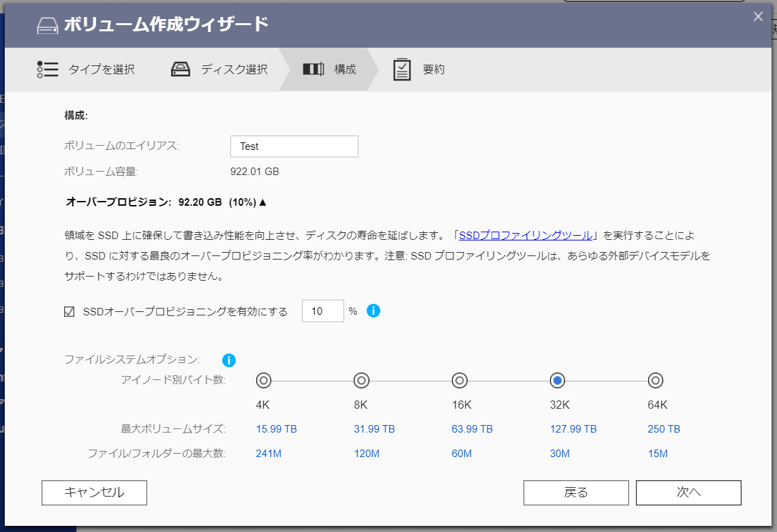Select 8K bytes per inode option
This screenshot has width=777, height=532.
click(362, 380)
